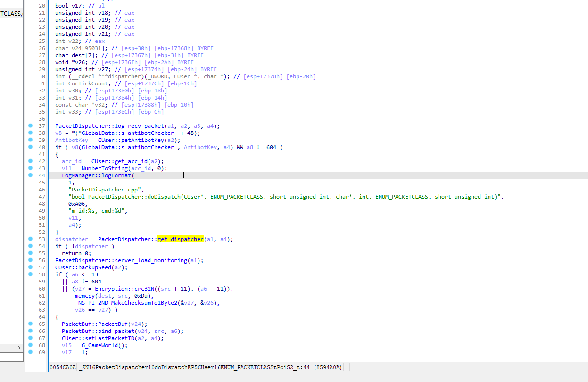
Task: Toggle breakpoint dot on line 42
Action: tap(31, 161)
